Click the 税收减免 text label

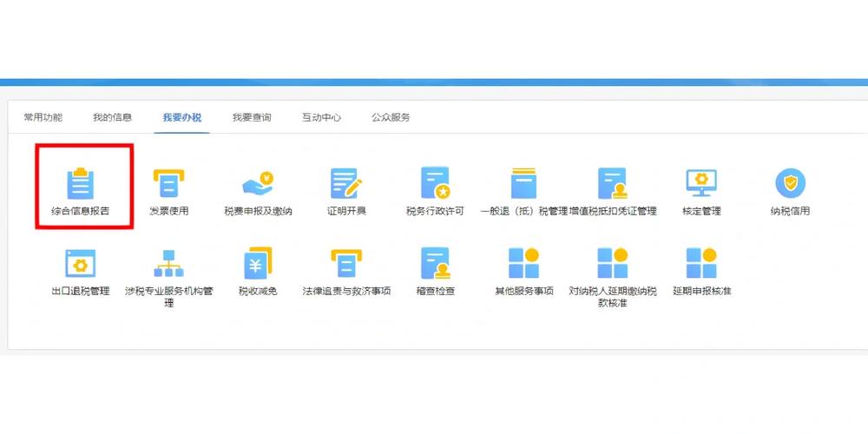(x=258, y=291)
